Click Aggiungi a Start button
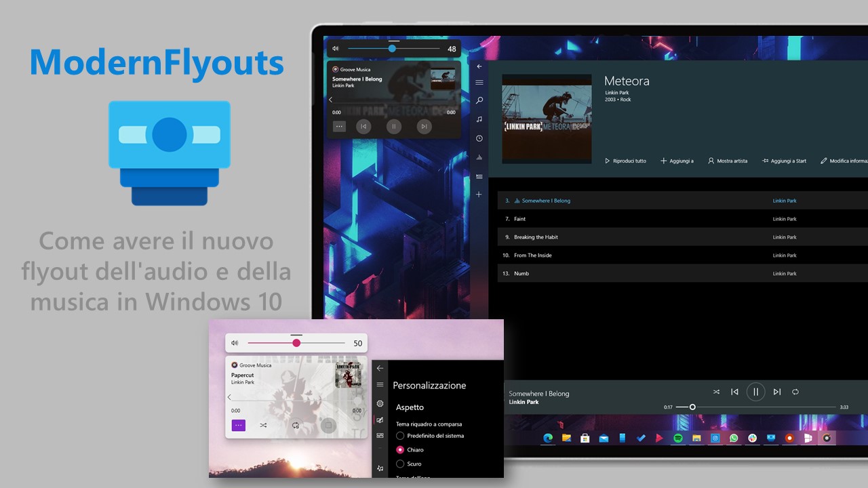The image size is (868, 488). tap(785, 161)
